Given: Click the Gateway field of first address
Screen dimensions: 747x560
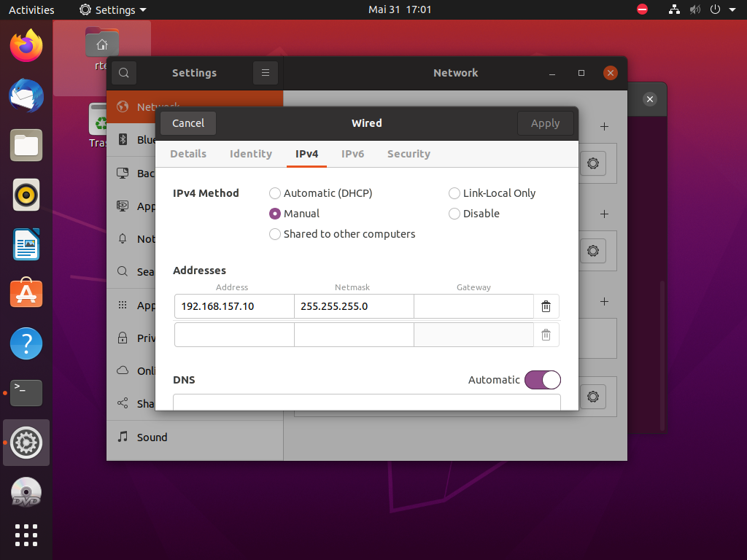Looking at the screenshot, I should pyautogui.click(x=473, y=306).
